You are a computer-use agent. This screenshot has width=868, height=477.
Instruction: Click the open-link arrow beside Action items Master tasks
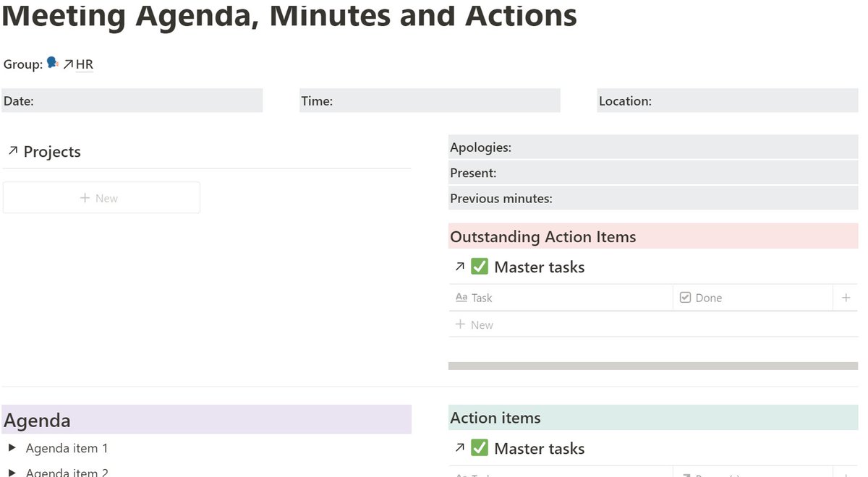pyautogui.click(x=461, y=447)
